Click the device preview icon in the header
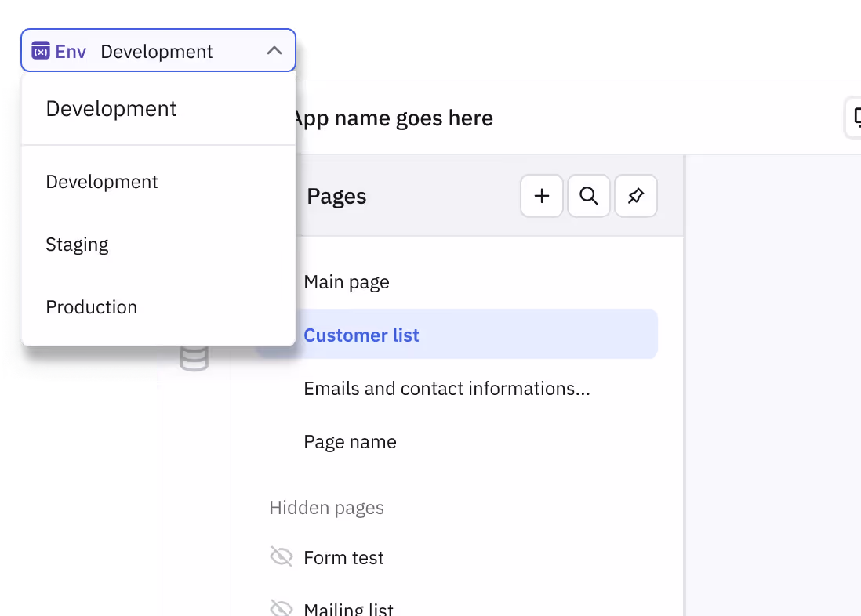Image resolution: width=861 pixels, height=616 pixels. tap(855, 118)
